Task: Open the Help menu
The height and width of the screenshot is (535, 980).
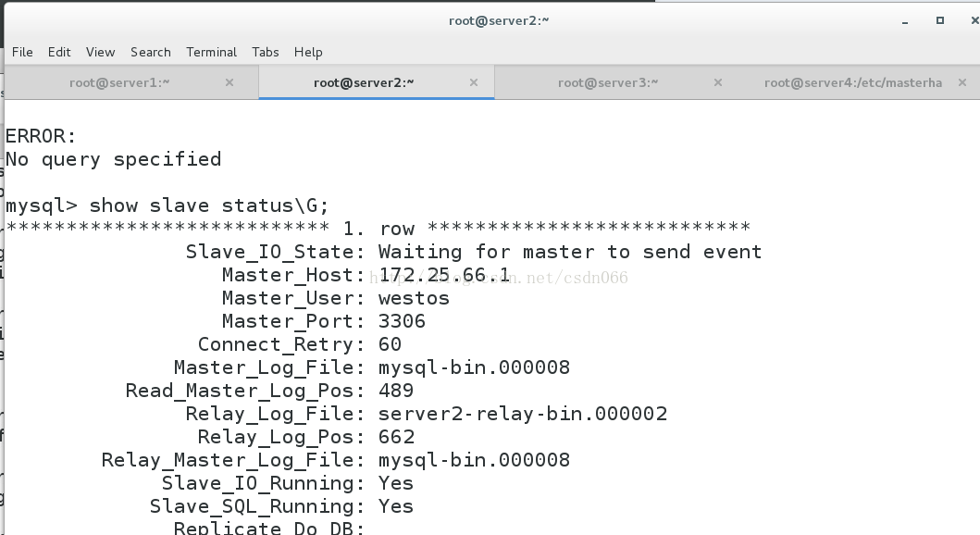Action: tap(308, 52)
